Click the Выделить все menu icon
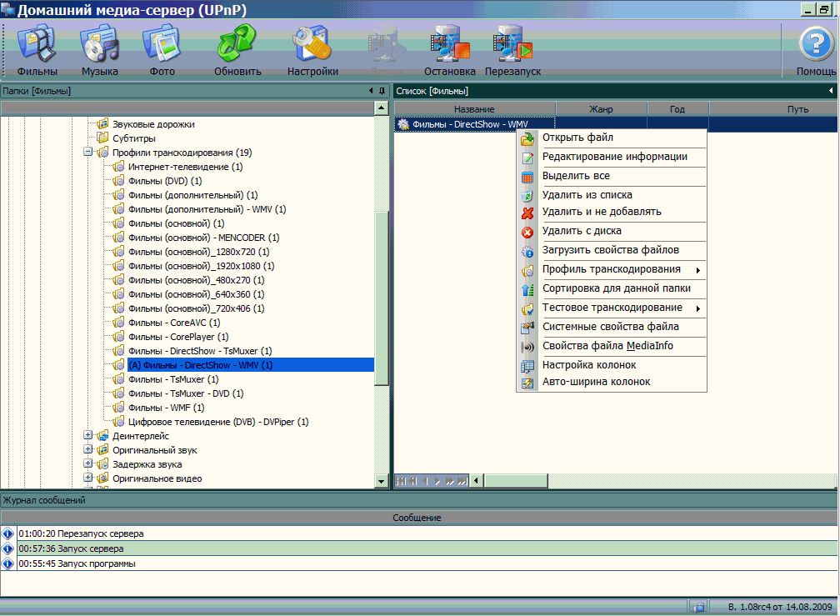 tap(527, 177)
